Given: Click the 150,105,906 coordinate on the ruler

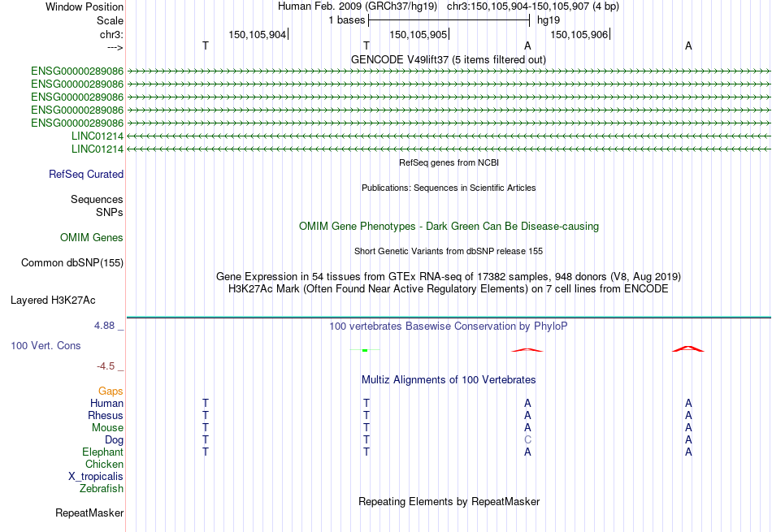Looking at the screenshot, I should click(579, 34).
